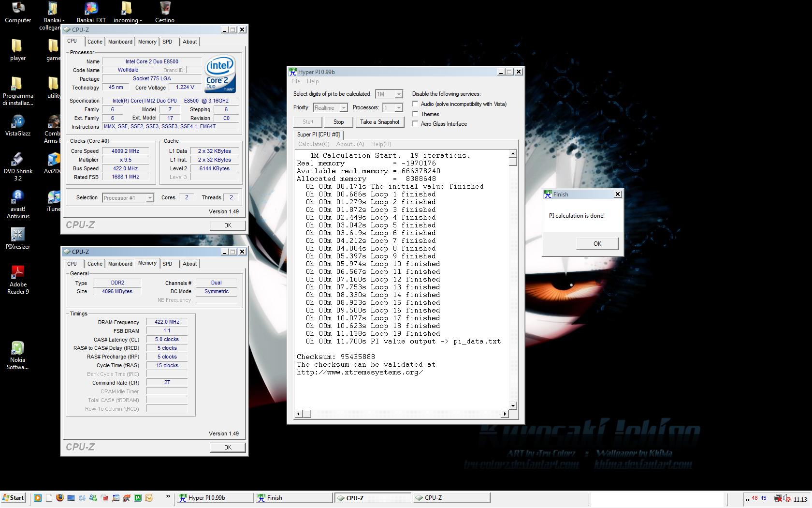Screen dimensions: 812x508
Task: Open About tab in top CPU-Z window
Action: pyautogui.click(x=189, y=42)
